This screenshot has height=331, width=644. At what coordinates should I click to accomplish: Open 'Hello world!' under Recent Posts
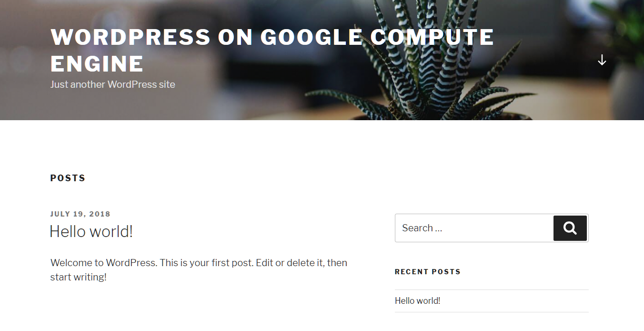417,301
